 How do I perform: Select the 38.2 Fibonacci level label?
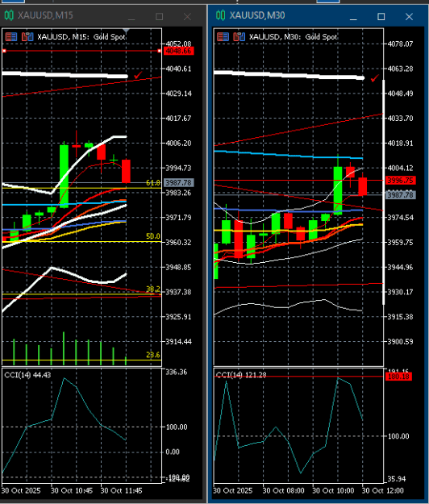(153, 289)
